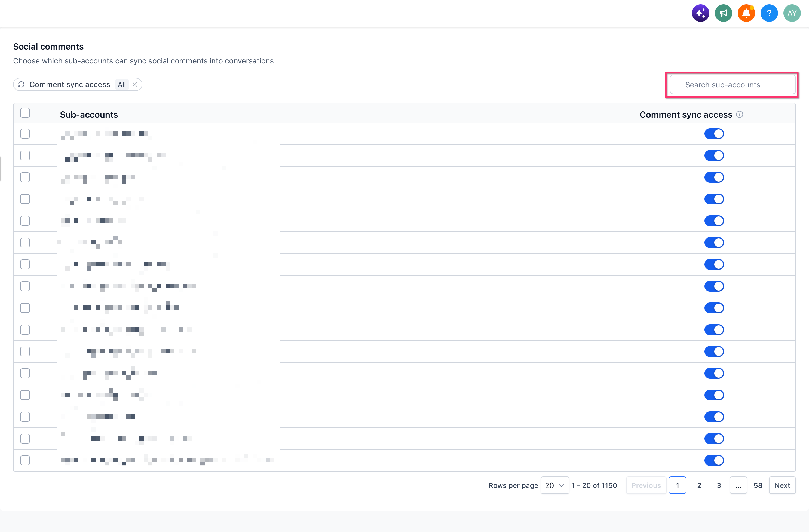Select current page 1 button

[x=677, y=485]
